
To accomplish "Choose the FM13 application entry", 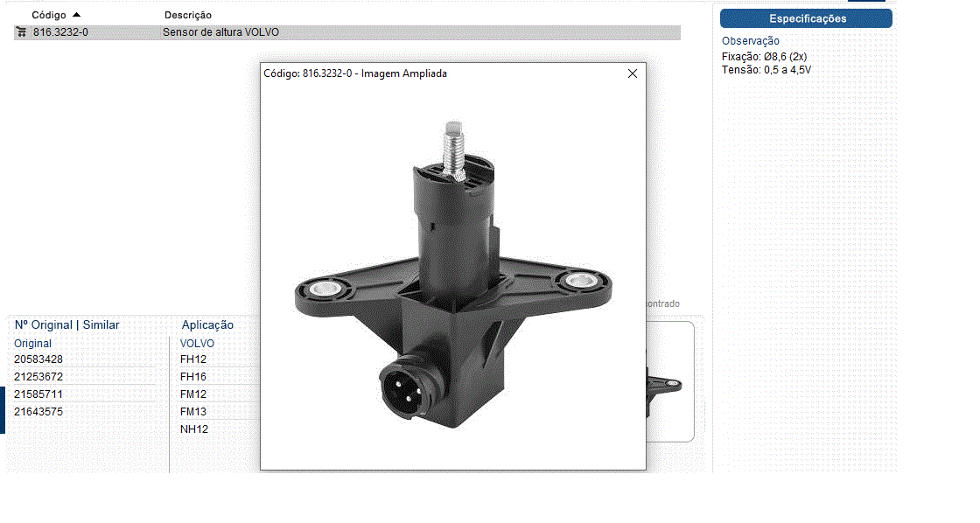I will point(193,412).
